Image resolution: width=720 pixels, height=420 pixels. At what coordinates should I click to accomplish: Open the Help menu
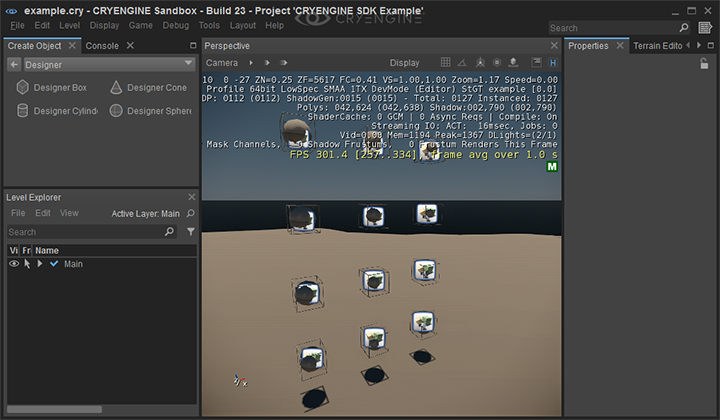pos(274,25)
